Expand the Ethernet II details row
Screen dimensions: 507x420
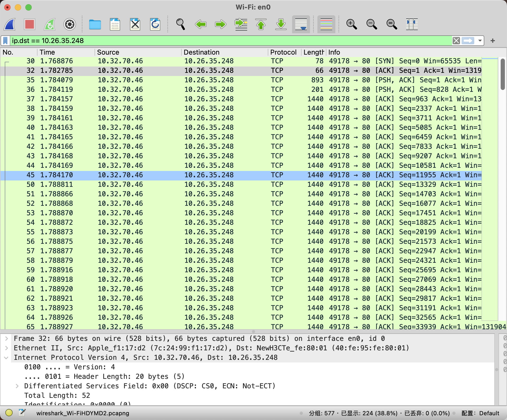(7, 348)
